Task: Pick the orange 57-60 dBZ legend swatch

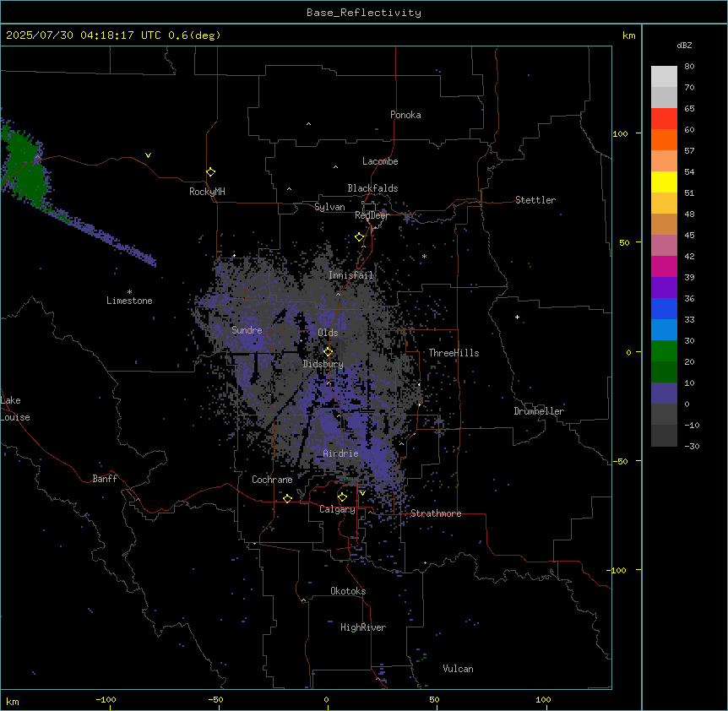Action: pos(664,139)
